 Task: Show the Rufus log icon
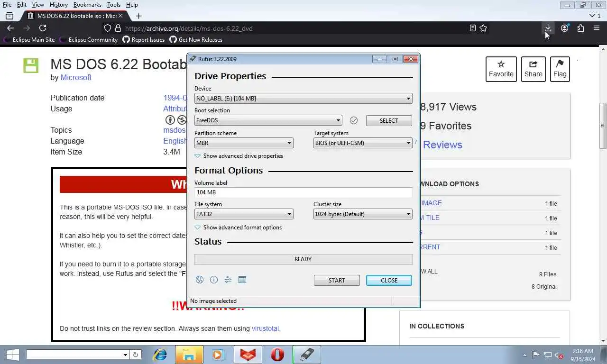pos(242,280)
